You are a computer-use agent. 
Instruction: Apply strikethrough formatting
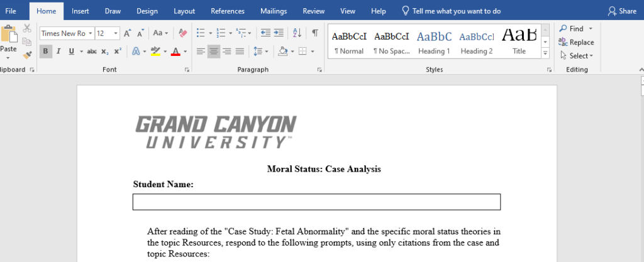[x=92, y=52]
